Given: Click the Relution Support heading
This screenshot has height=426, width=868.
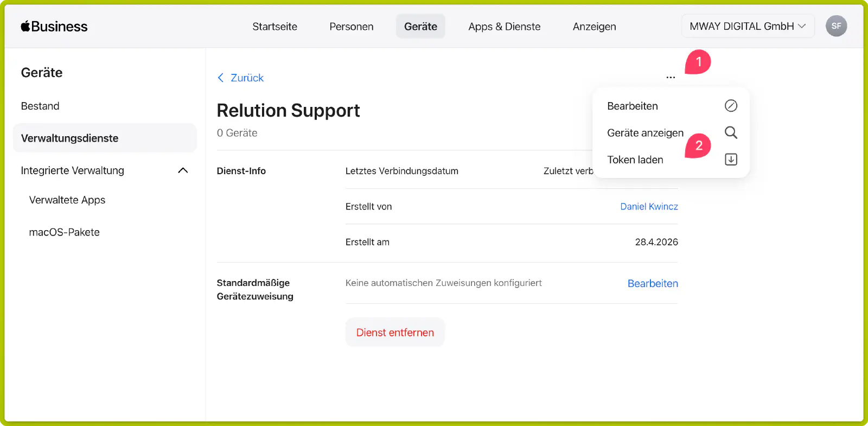Looking at the screenshot, I should pyautogui.click(x=288, y=110).
